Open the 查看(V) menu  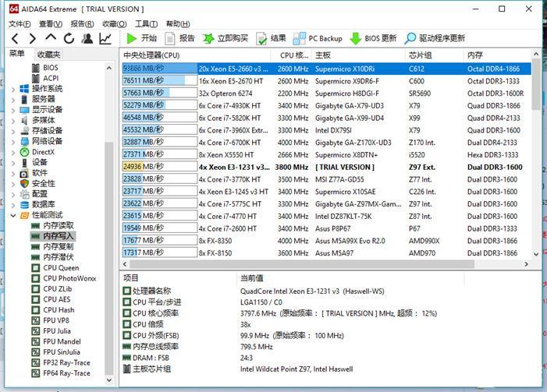51,23
